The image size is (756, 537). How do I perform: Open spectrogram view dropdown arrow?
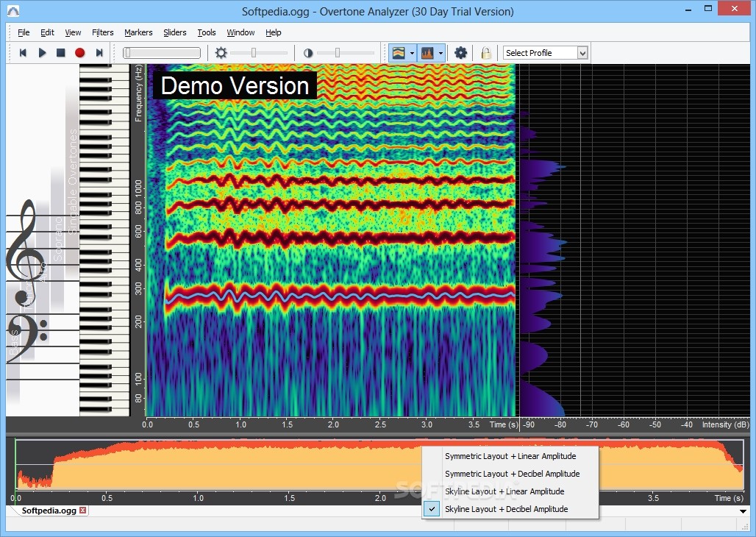click(413, 53)
